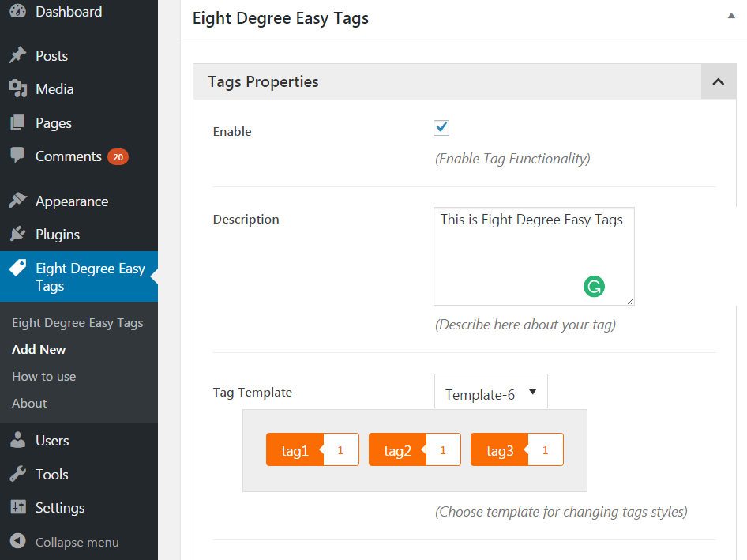Click the Appearance paintbrush icon
This screenshot has height=560, width=747.
18,201
